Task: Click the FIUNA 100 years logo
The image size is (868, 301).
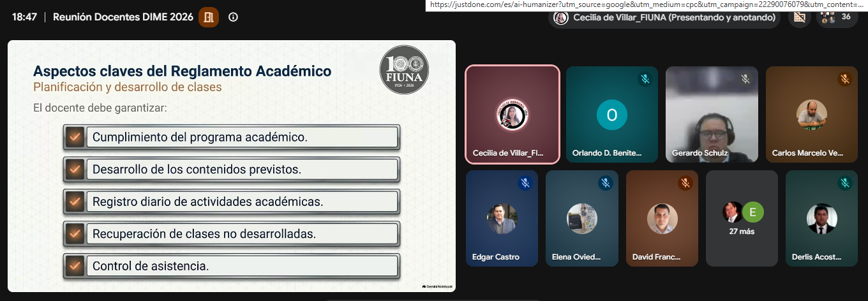Action: click(404, 70)
